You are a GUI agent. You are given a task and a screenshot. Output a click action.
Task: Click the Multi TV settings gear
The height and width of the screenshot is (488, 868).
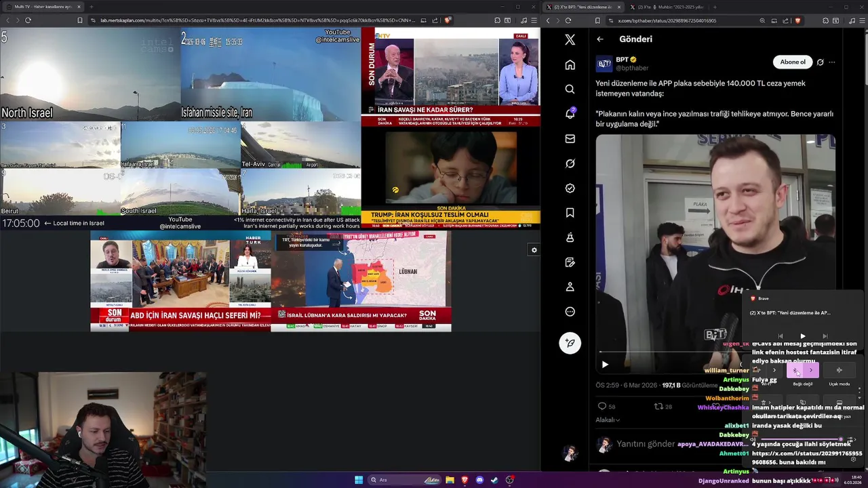tap(534, 250)
